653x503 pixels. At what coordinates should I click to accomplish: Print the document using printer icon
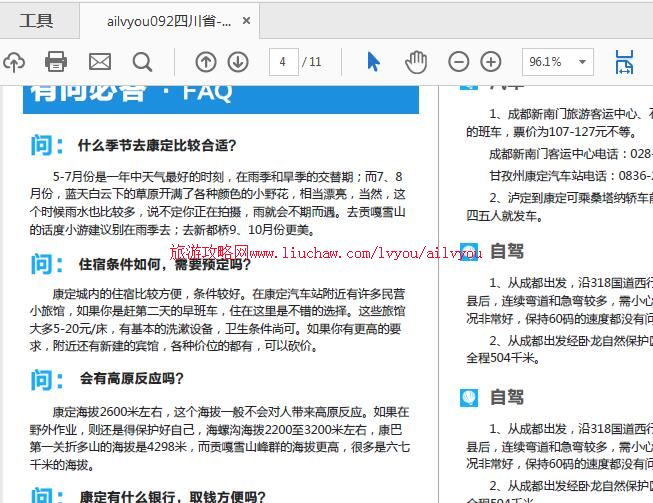point(56,62)
